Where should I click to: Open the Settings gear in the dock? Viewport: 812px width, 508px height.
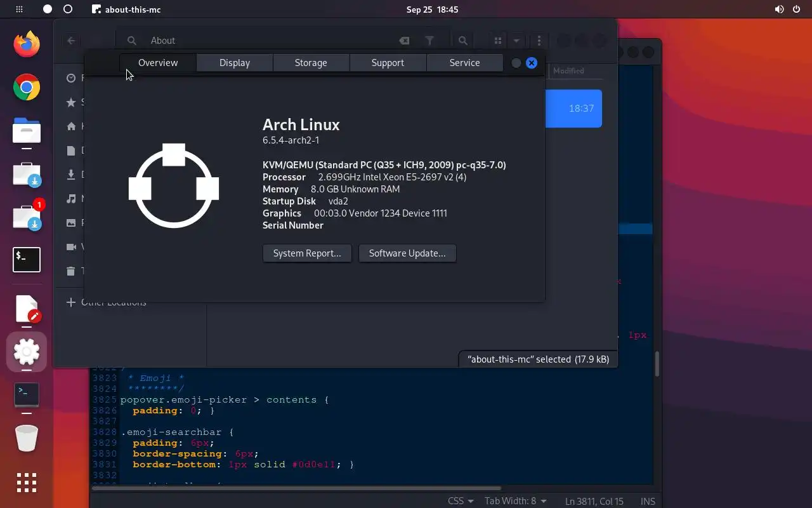[x=27, y=351]
